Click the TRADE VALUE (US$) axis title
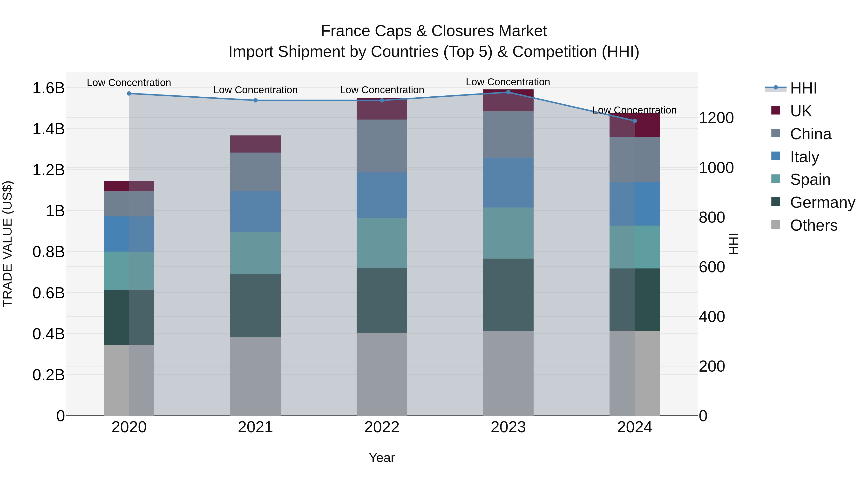The image size is (868, 488). point(7,244)
